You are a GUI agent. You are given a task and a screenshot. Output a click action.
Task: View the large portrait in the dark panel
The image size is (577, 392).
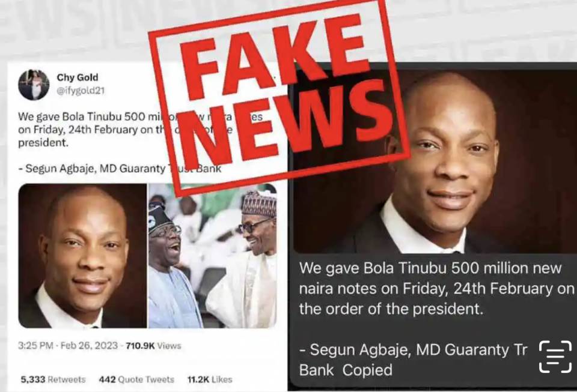tap(434, 161)
